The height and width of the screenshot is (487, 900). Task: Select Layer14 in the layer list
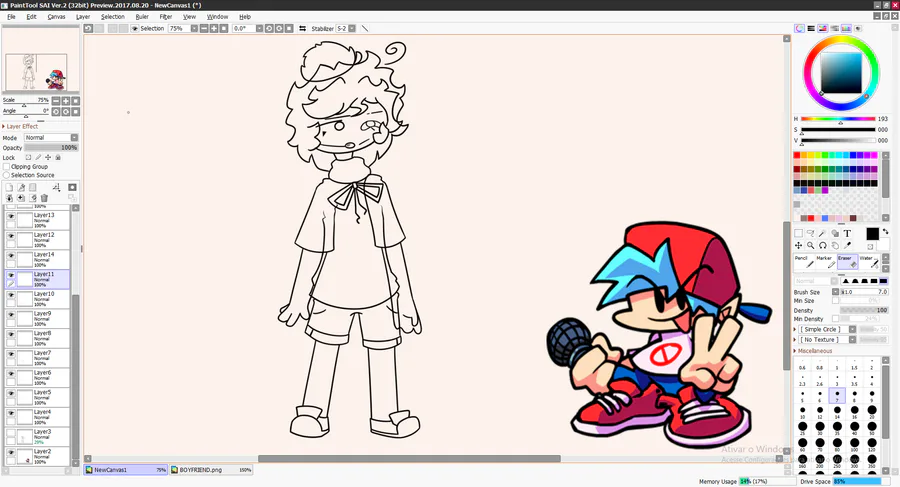[37, 260]
